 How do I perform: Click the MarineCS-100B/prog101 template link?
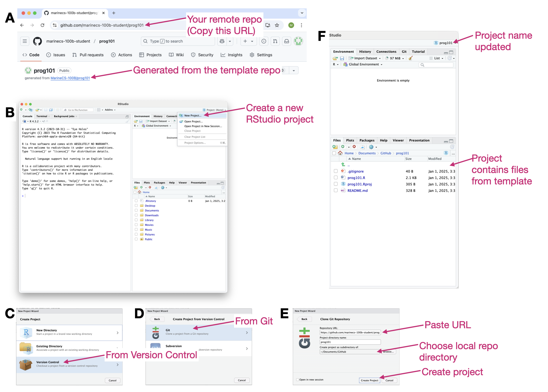click(70, 78)
